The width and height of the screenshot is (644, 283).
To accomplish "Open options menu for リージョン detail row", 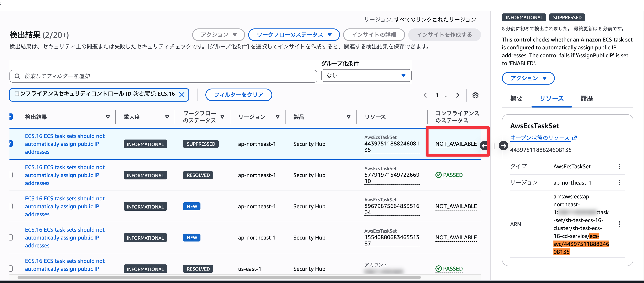I will [619, 183].
